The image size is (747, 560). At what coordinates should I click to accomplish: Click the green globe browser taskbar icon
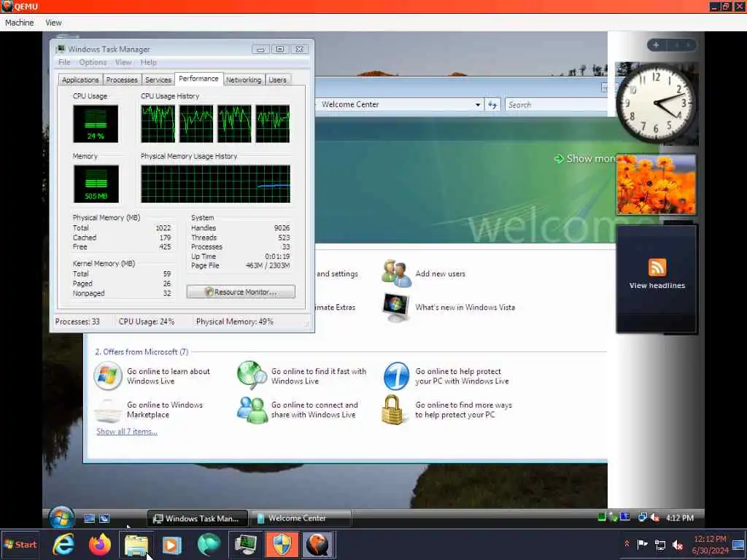click(209, 545)
